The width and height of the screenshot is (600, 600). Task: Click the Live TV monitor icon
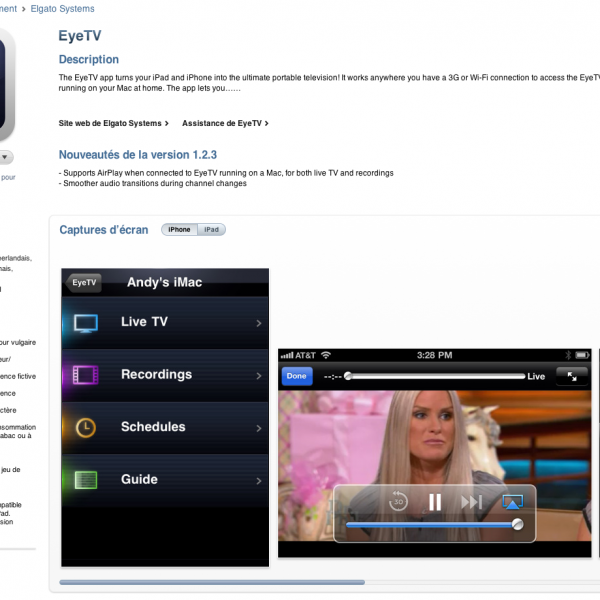tap(86, 323)
